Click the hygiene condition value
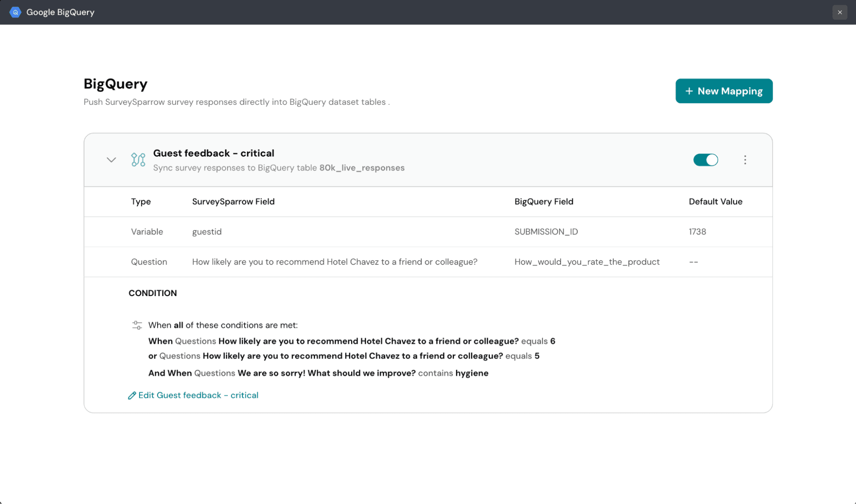The height and width of the screenshot is (504, 856). click(471, 373)
